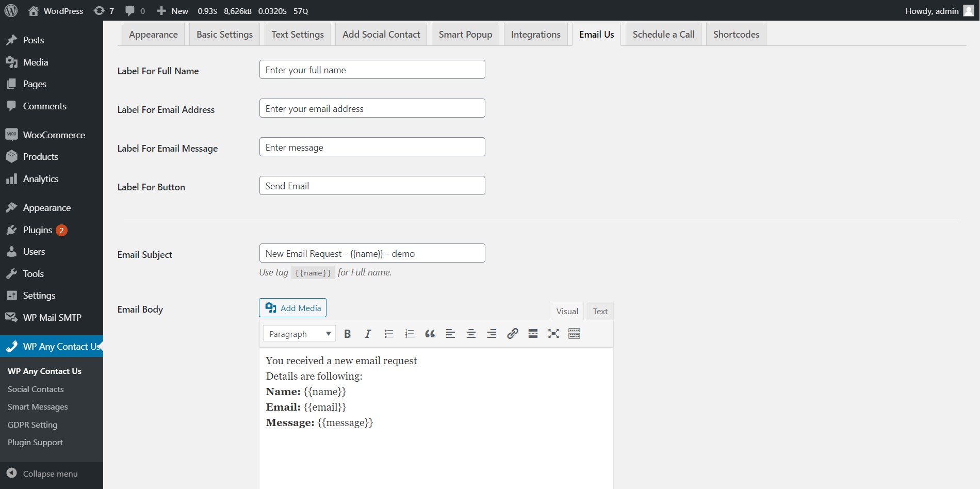Click the 8,626KB memory usage value
Image resolution: width=980 pixels, height=489 pixels.
pos(238,11)
